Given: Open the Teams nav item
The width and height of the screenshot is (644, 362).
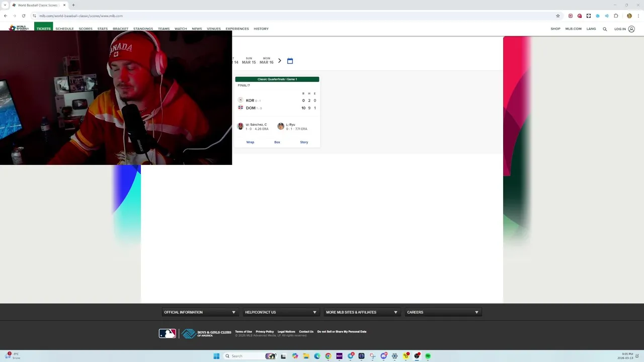Looking at the screenshot, I should tap(164, 29).
